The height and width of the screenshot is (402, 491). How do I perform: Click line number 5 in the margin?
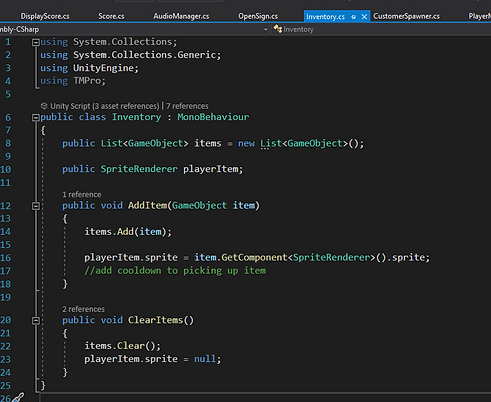point(8,94)
